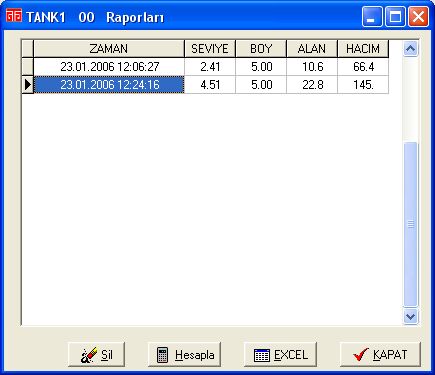This screenshot has width=435, height=375.
Task: Click the current row indicator arrow
Action: click(x=28, y=85)
